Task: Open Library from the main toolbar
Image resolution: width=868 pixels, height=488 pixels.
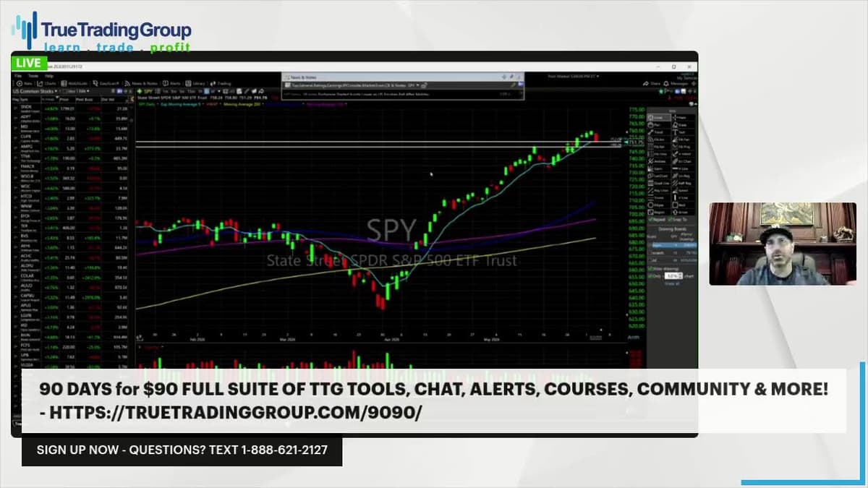Action: 195,83
